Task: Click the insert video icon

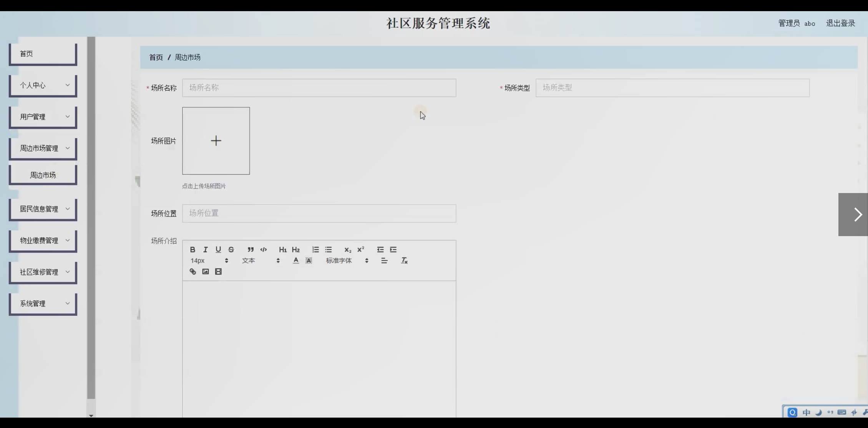Action: click(218, 271)
